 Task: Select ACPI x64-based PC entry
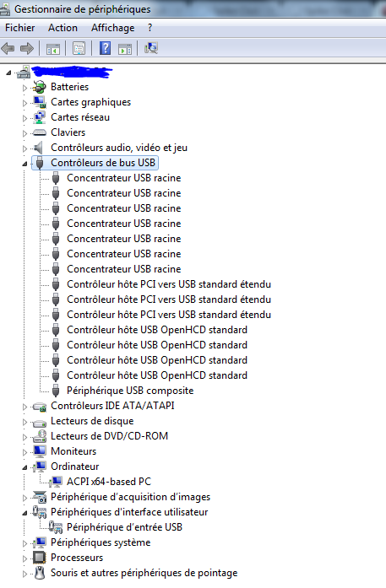click(x=109, y=482)
